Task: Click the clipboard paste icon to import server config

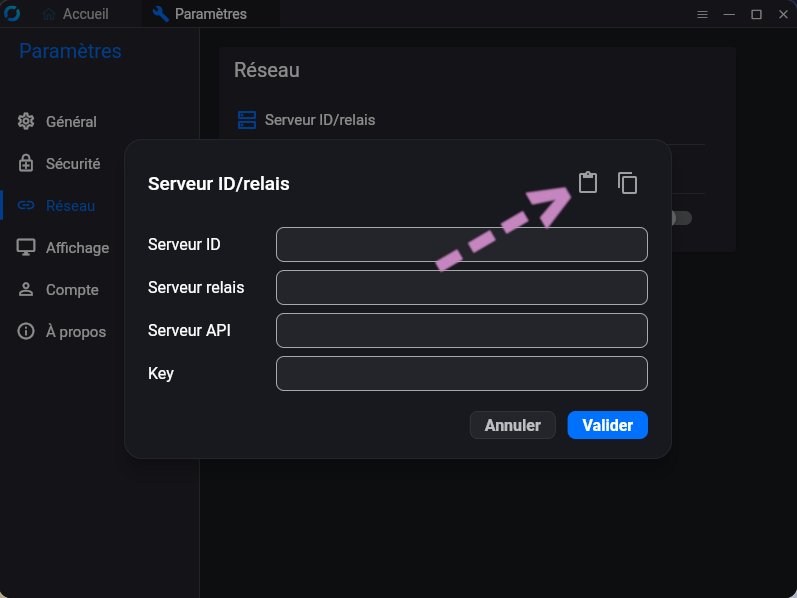Action: pos(588,182)
